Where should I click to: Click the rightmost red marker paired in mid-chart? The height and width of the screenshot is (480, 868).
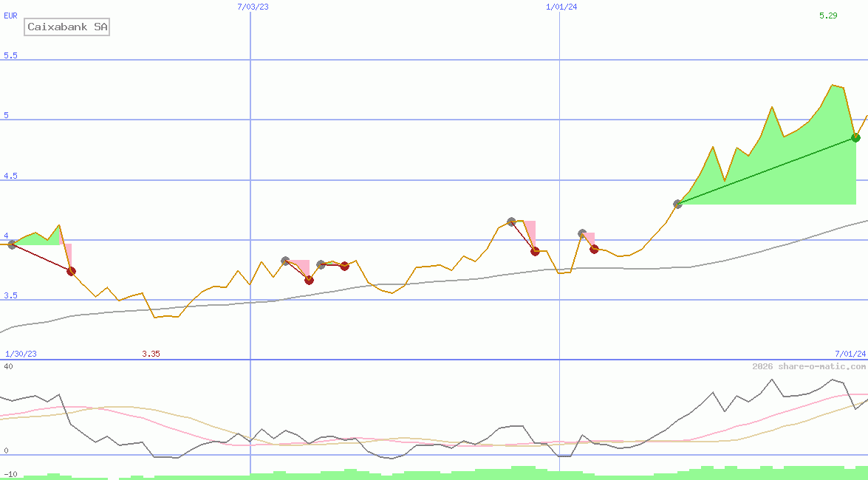(x=344, y=266)
